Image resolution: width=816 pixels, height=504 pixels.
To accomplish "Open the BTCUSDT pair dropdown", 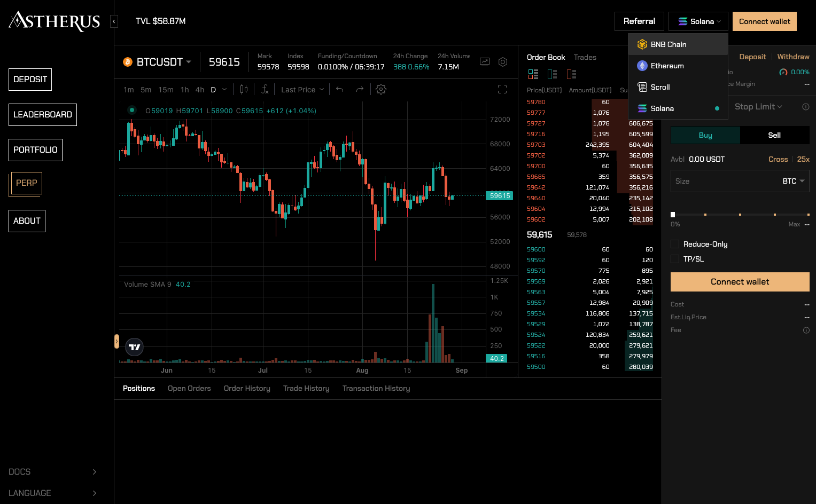I will tap(164, 62).
